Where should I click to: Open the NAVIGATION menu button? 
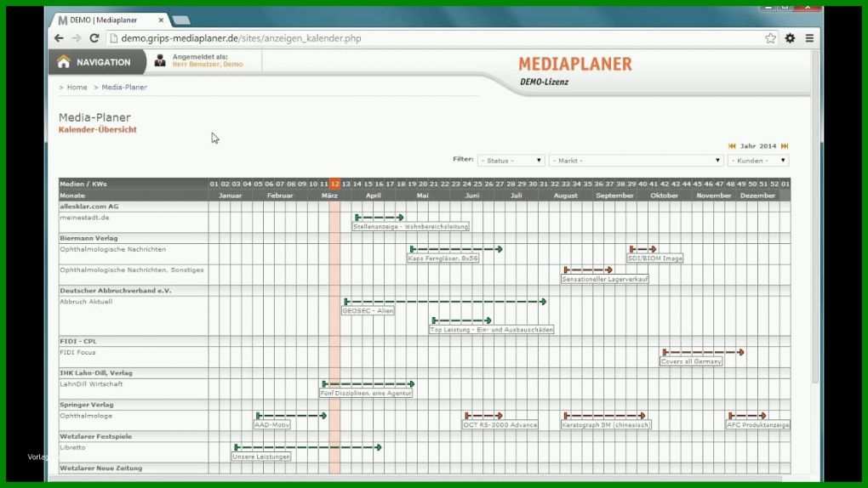tap(97, 62)
